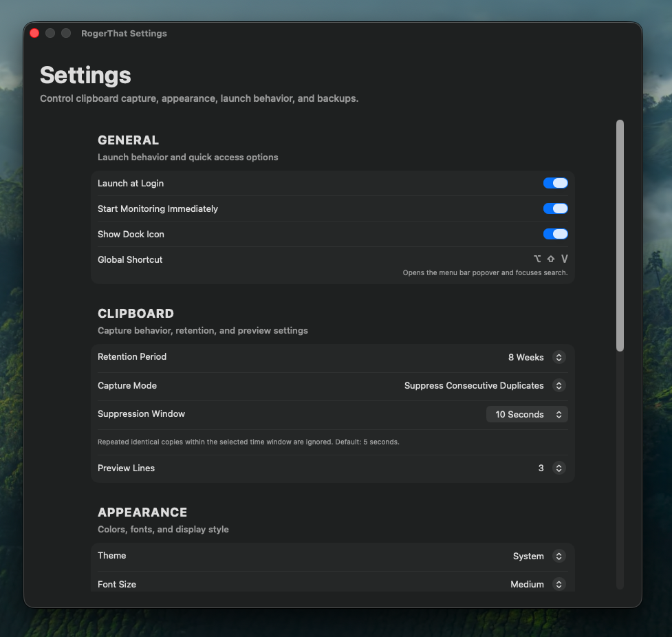Open the Theme System dropdown

click(x=539, y=556)
